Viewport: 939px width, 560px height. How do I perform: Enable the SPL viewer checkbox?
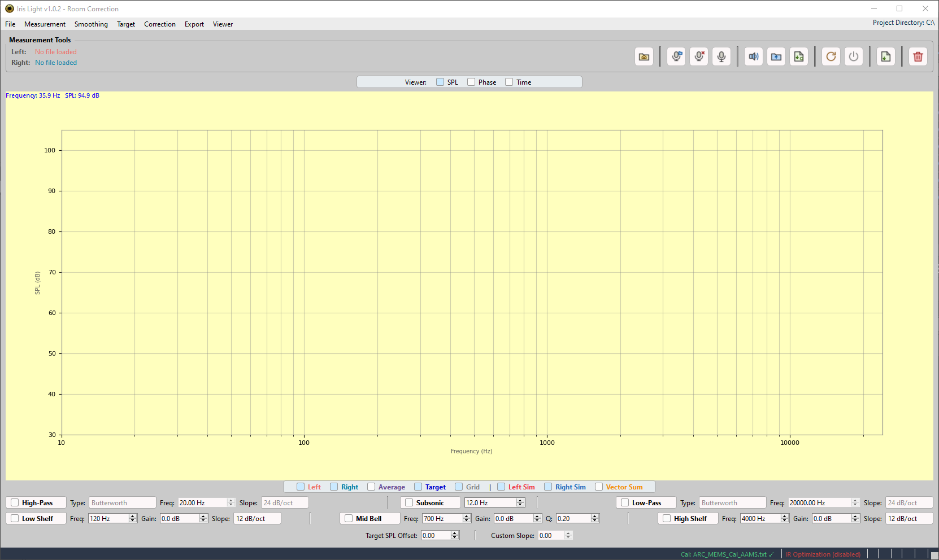(x=440, y=82)
